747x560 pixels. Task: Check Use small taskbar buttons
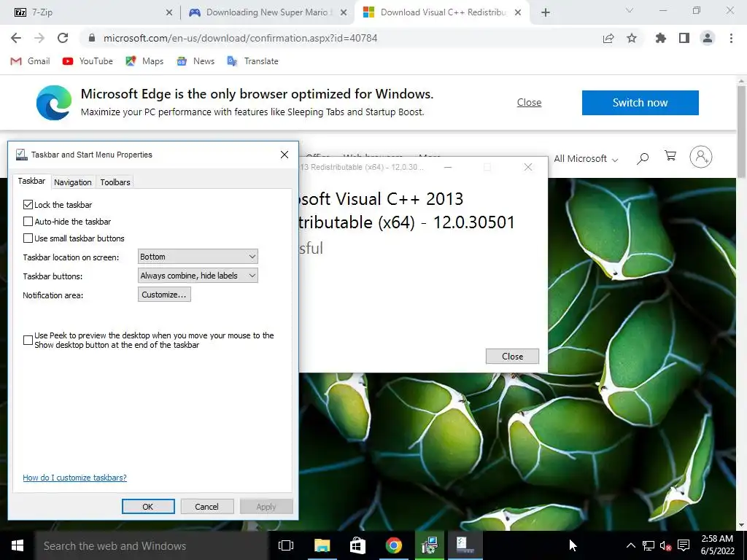coord(28,238)
